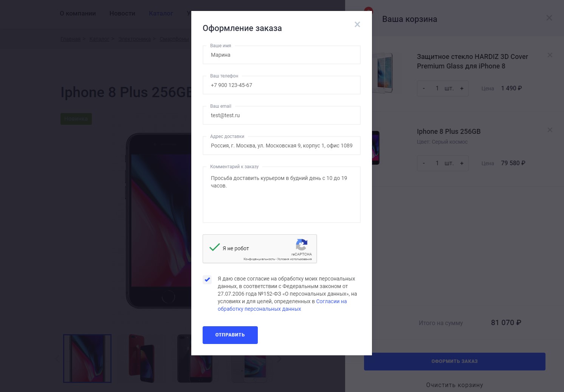This screenshot has height=392, width=564.
Task: Decrease HARDIZ protective glass quantity
Action: pos(424,88)
